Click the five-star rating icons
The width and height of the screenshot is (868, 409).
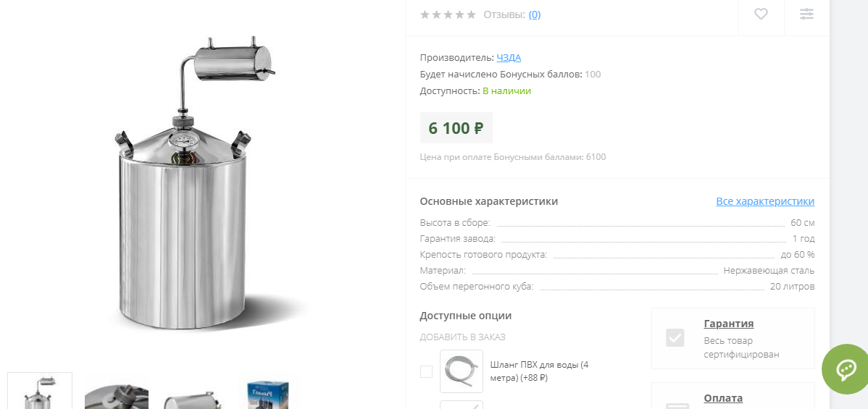tap(448, 14)
